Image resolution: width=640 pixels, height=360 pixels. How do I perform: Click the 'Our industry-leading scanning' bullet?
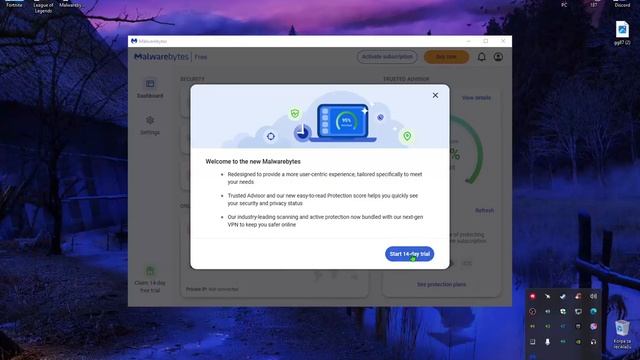click(325, 221)
